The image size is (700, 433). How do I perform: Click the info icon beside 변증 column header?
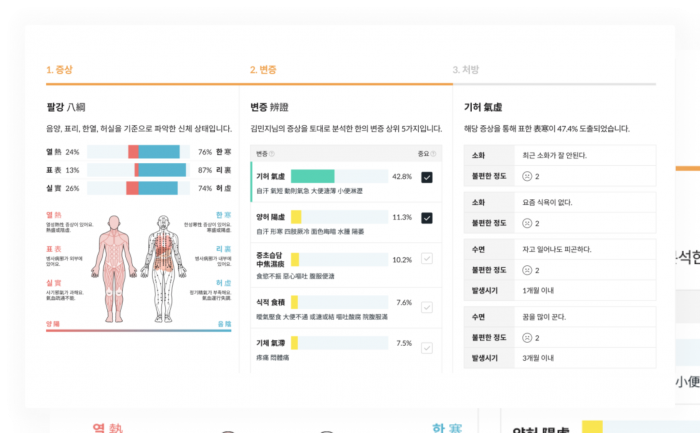pyautogui.click(x=272, y=154)
